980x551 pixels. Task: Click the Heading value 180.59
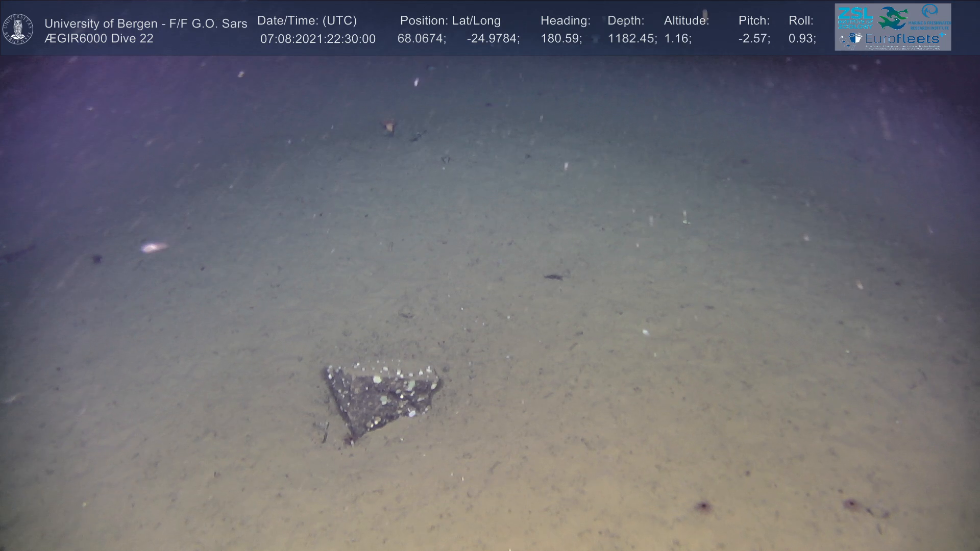[561, 39]
